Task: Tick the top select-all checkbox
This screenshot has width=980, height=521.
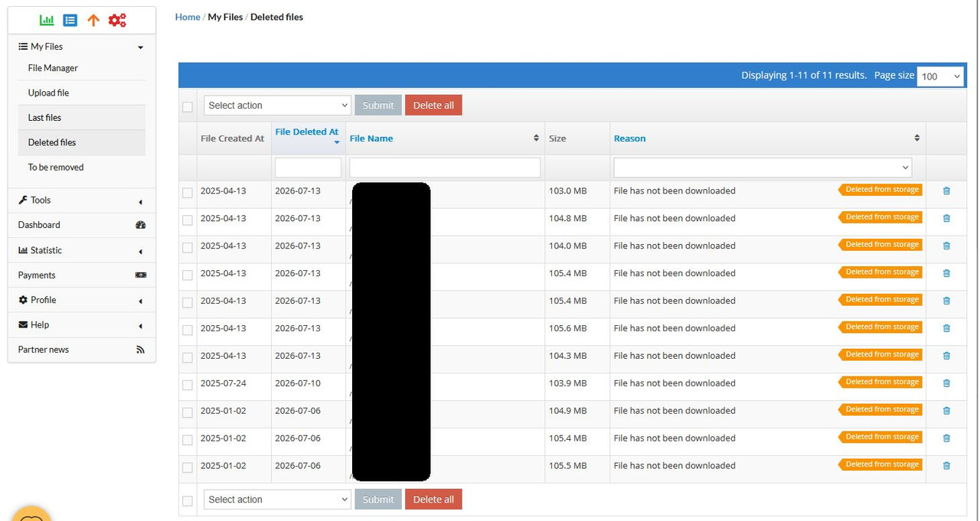Action: click(188, 106)
